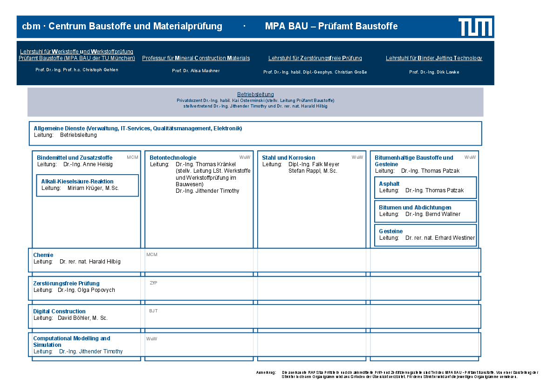Click the MCM tag in Bindemittel box
Image resolution: width=555 pixels, height=392 pixels.
(x=132, y=157)
